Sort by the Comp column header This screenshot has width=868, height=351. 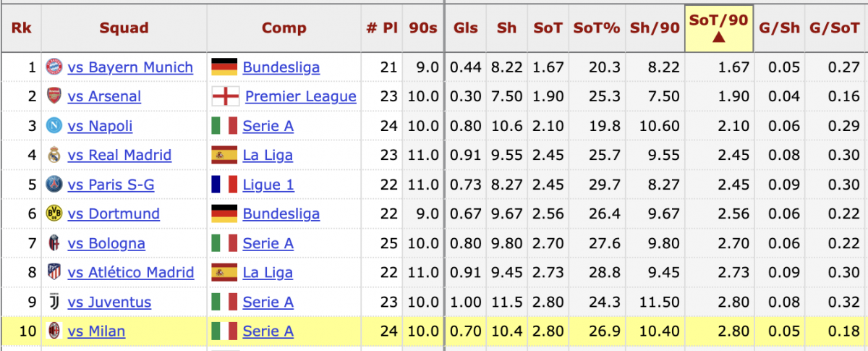point(284,28)
